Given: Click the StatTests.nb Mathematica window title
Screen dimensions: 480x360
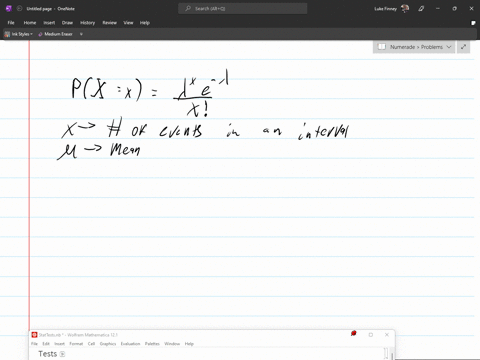Looking at the screenshot, I should 78,335.
